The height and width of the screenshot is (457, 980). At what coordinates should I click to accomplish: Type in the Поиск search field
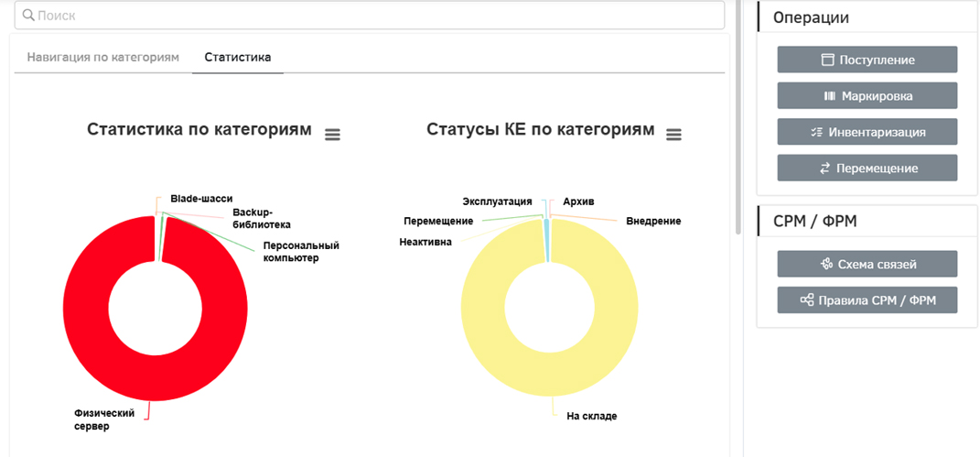366,16
